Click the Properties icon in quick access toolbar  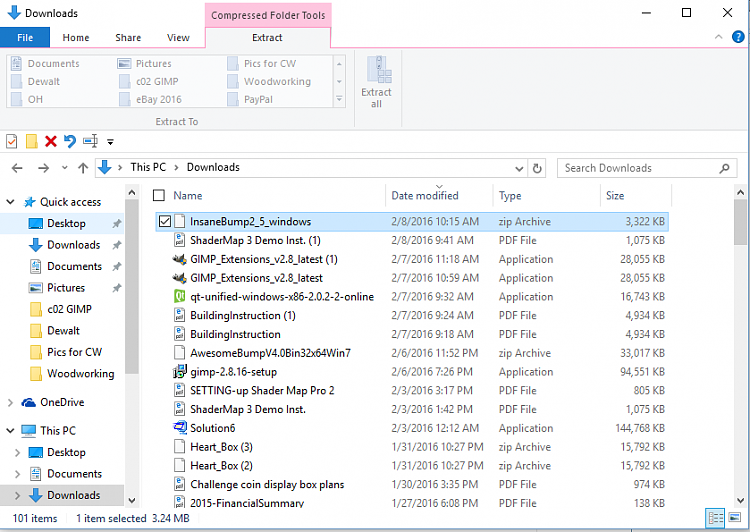point(12,141)
